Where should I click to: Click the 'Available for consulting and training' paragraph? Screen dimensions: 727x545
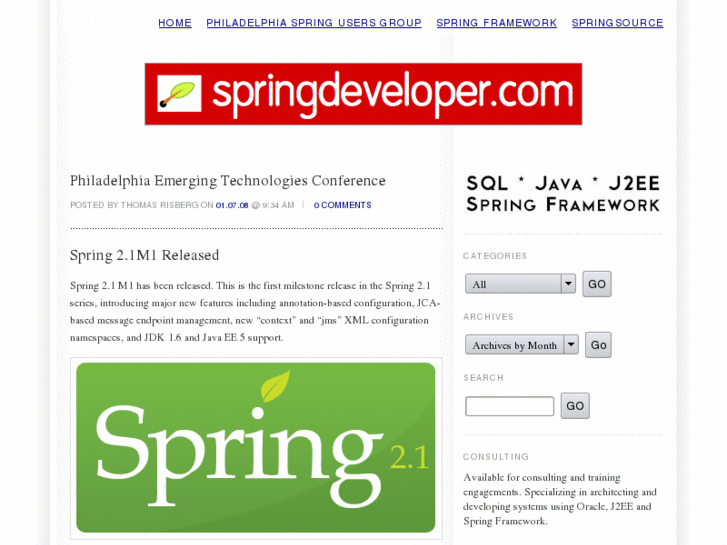560,499
